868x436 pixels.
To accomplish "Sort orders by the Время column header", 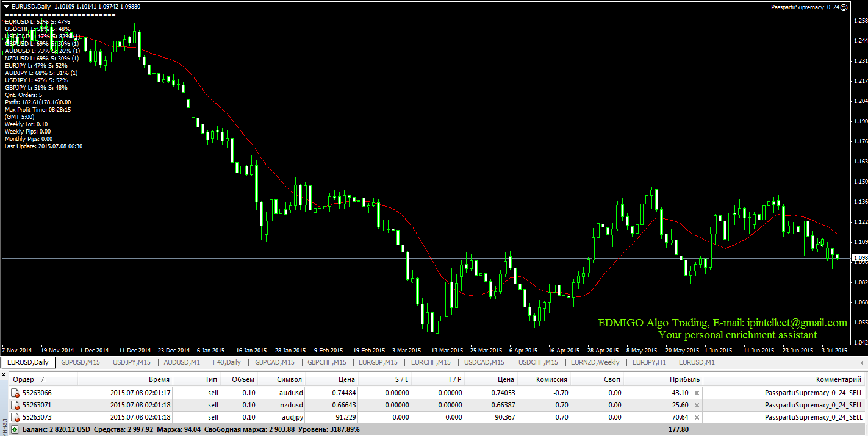I will (126, 379).
